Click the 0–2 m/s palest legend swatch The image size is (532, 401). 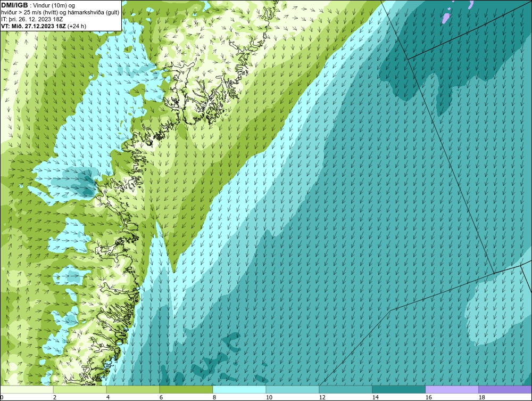[x=27, y=389]
